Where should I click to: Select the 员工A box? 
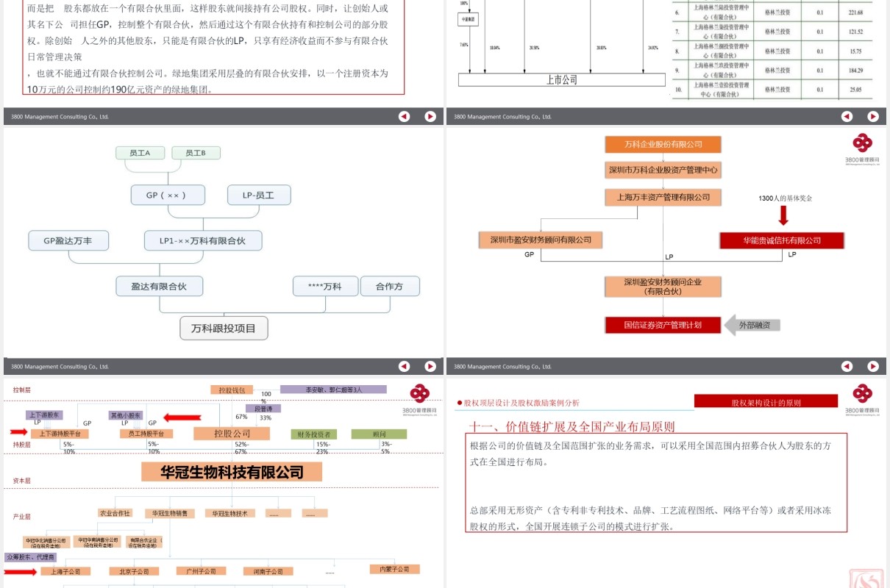click(140, 153)
